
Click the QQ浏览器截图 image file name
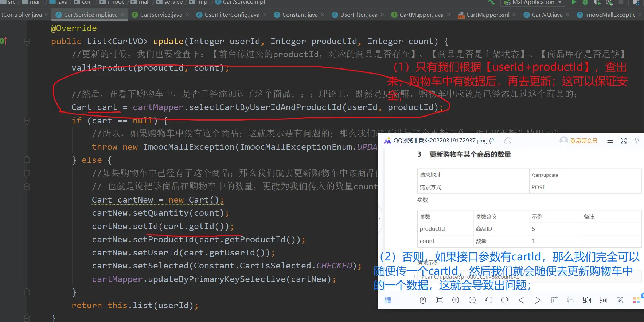pyautogui.click(x=446, y=141)
